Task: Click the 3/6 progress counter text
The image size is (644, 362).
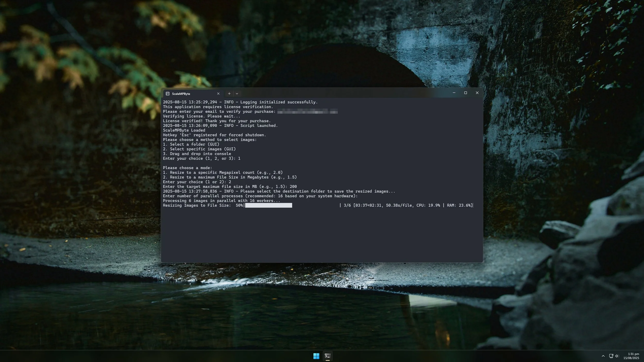Action: [x=347, y=205]
